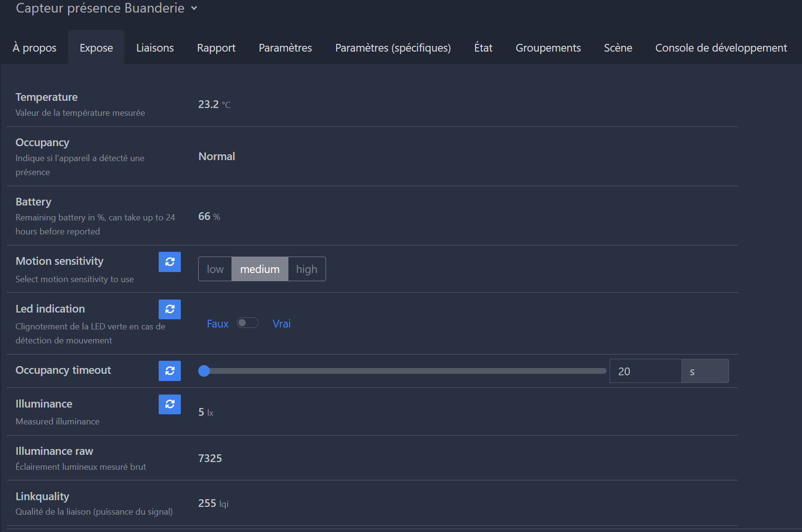Click the illuminance value 5 lx
802x532 pixels.
206,412
